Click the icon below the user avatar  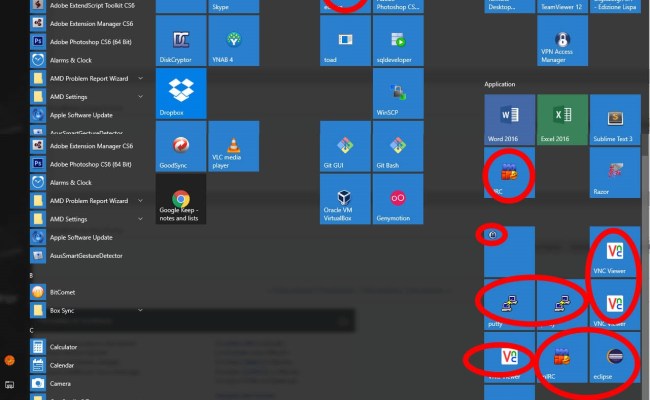click(x=9, y=385)
